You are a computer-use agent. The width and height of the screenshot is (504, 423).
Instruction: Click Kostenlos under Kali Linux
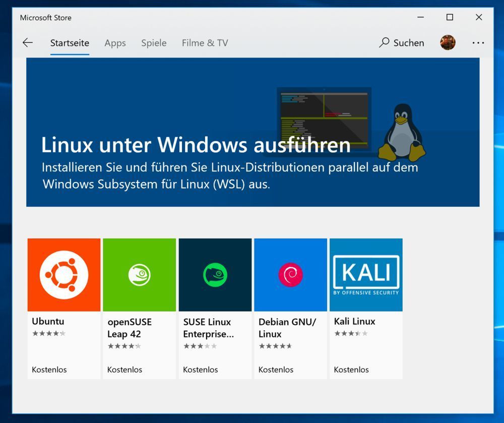351,370
